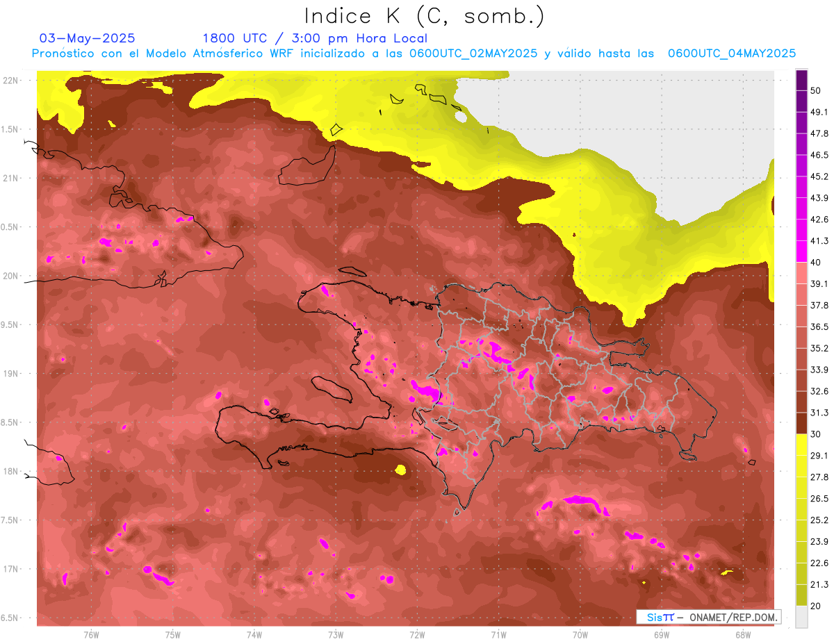Click the colorbar value "33.9"

(819, 370)
